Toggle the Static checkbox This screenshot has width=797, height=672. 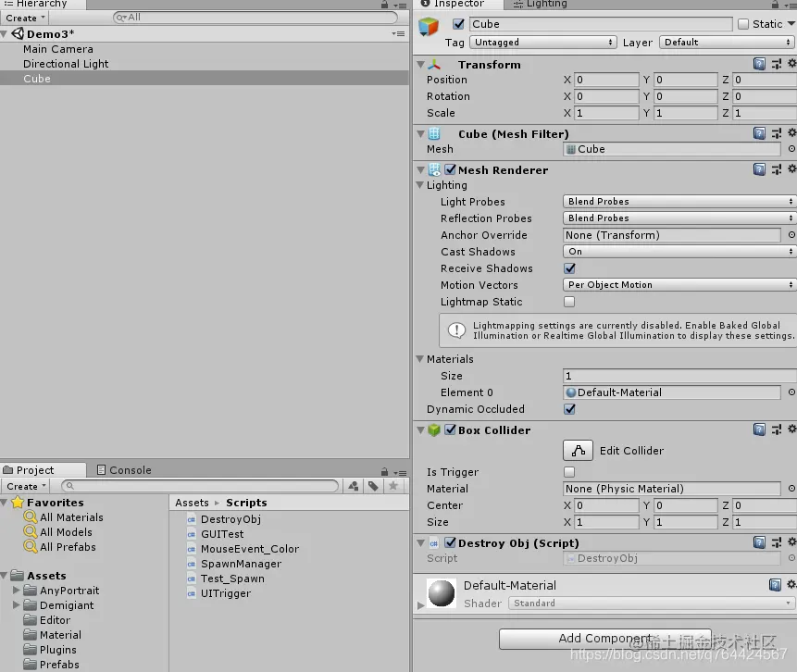click(x=743, y=24)
